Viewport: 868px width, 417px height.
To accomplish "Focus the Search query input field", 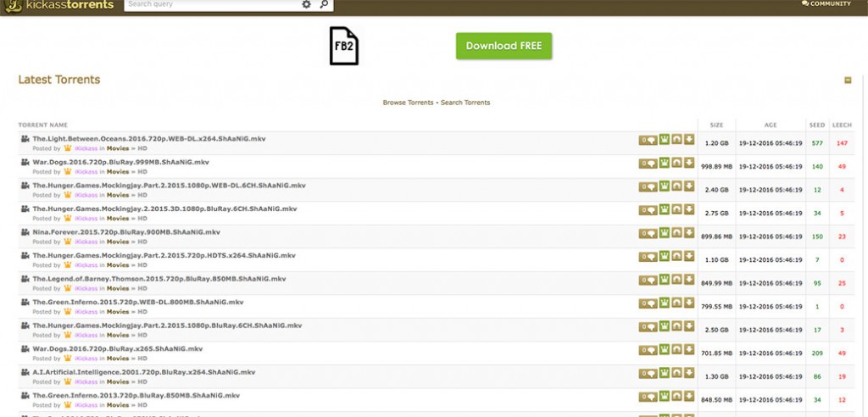I will (x=212, y=4).
